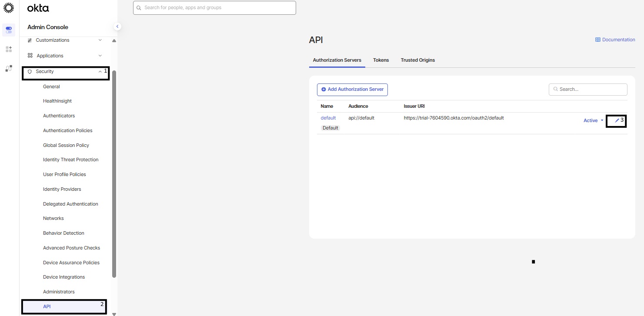Click the plus icon on Add Authorization Server

(324, 90)
